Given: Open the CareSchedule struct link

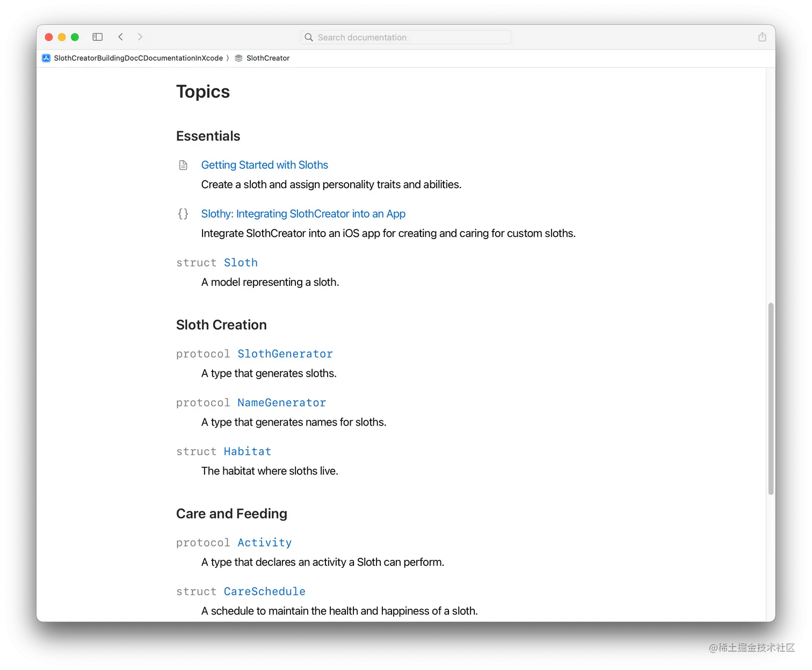Looking at the screenshot, I should pos(264,592).
